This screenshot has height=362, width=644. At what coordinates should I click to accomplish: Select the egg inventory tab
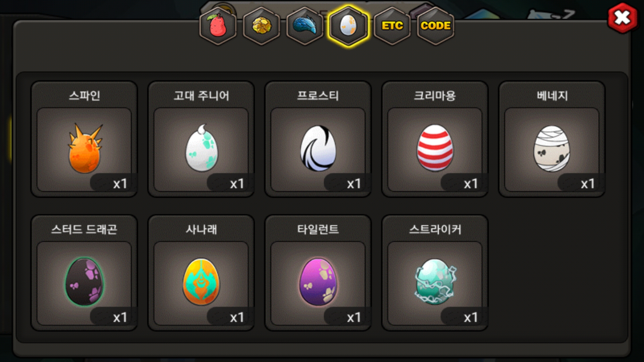[348, 26]
